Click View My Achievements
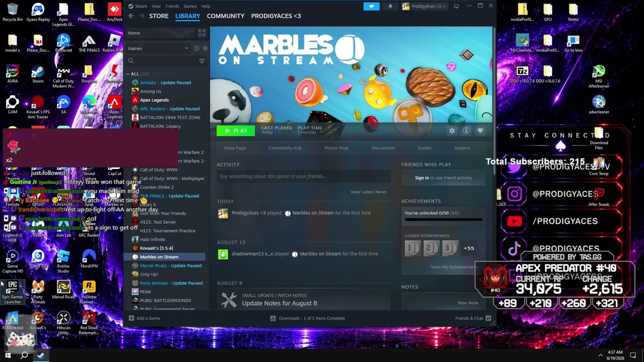 point(453,267)
